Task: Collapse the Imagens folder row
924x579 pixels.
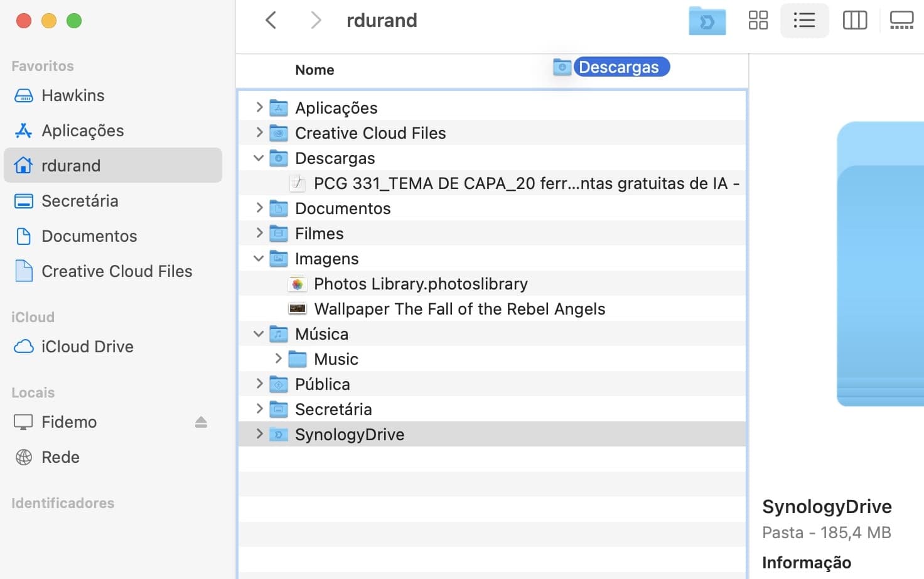Action: click(x=259, y=258)
